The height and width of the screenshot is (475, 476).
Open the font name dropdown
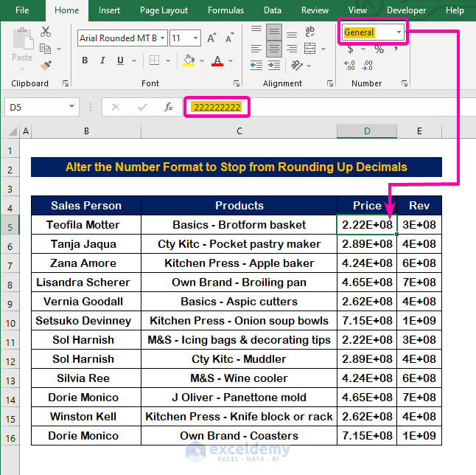click(163, 38)
